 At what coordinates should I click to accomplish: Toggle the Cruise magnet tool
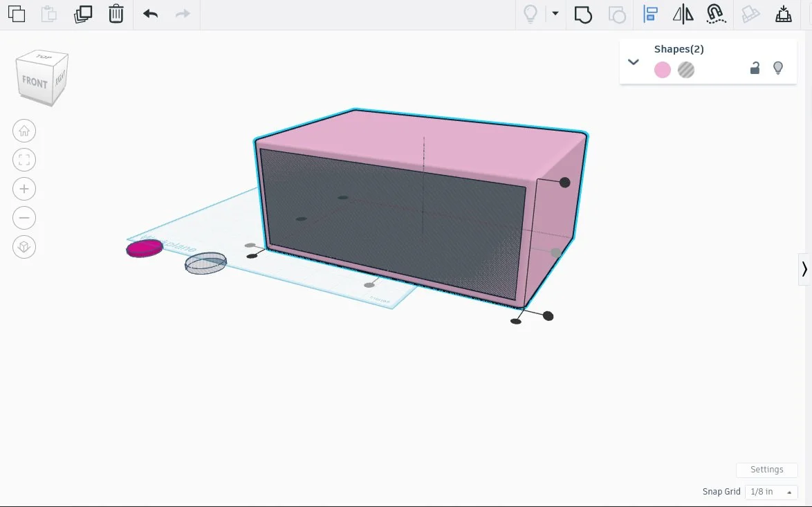(x=716, y=14)
